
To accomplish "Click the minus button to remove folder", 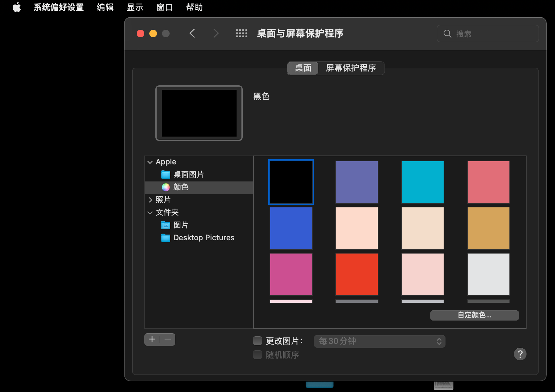I will [x=168, y=340].
